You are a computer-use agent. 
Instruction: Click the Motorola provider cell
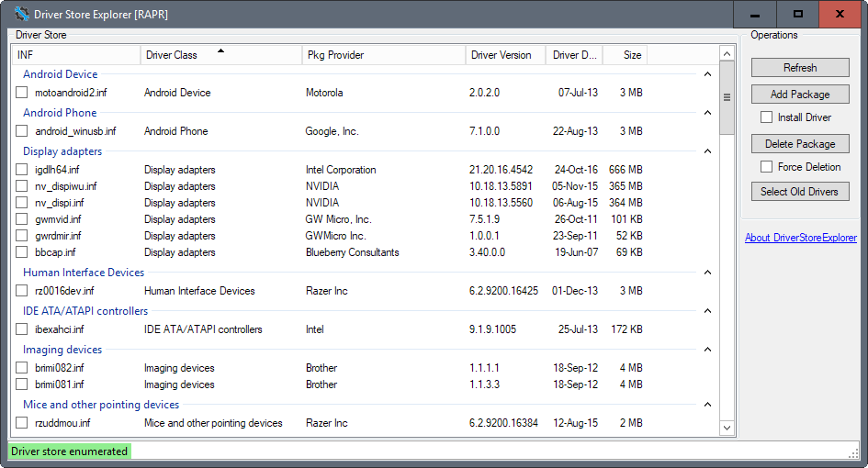point(324,93)
